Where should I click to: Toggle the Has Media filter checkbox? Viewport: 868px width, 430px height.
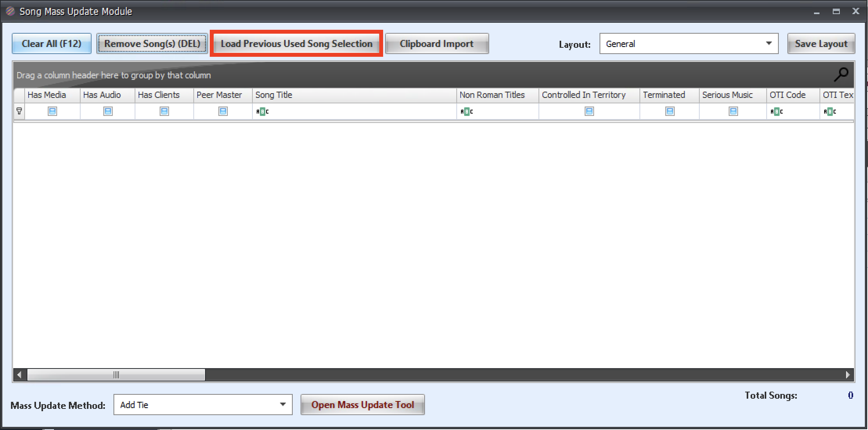click(x=52, y=111)
